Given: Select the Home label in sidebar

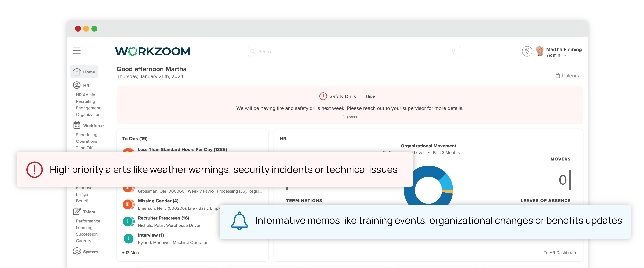Looking at the screenshot, I should pos(89,72).
